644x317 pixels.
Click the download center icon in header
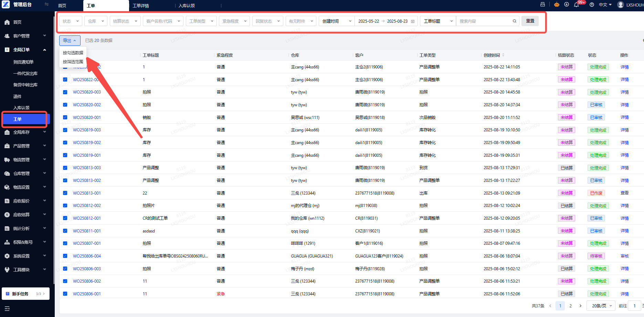567,4
